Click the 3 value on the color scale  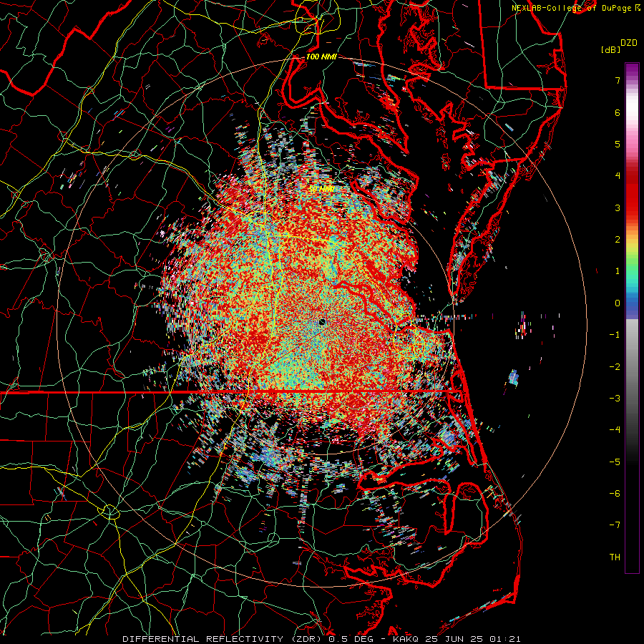[618, 208]
